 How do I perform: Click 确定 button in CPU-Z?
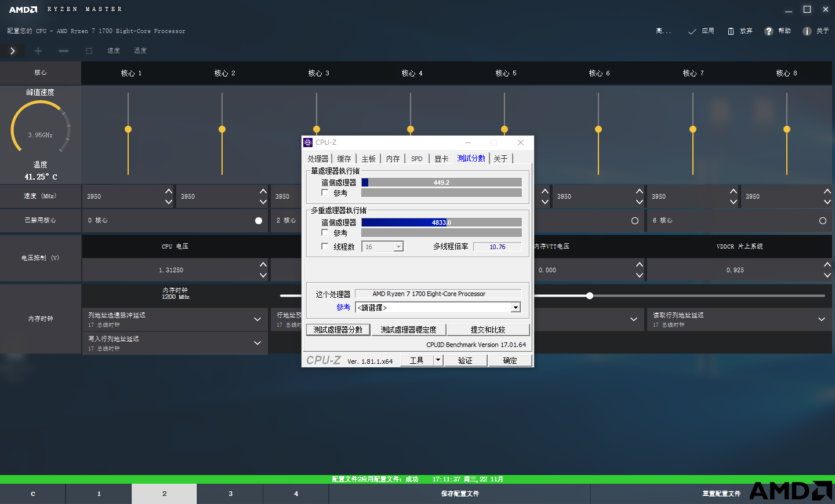pos(510,360)
